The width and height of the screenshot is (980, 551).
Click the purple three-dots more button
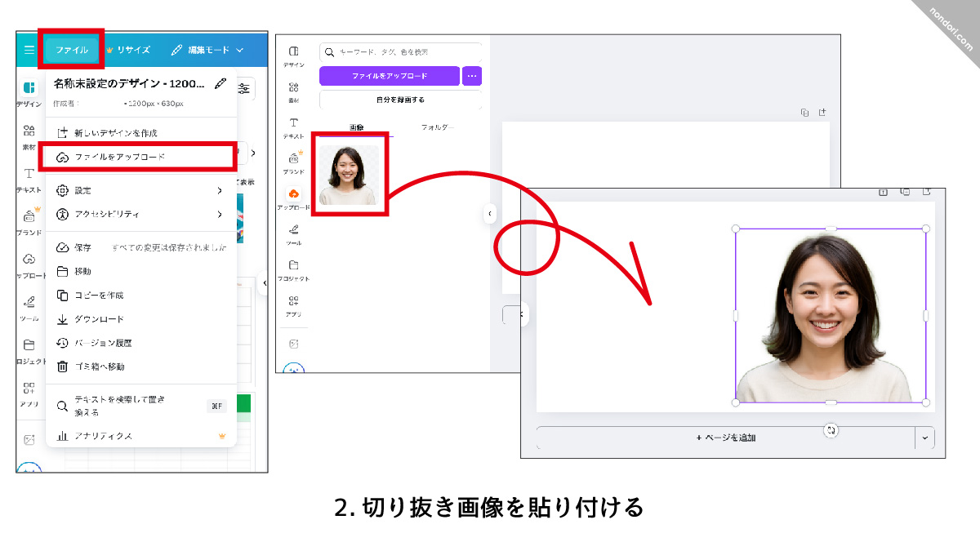pos(472,76)
